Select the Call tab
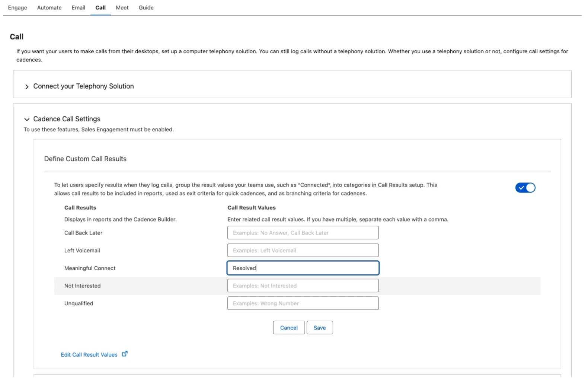The height and width of the screenshot is (382, 588). 100,8
